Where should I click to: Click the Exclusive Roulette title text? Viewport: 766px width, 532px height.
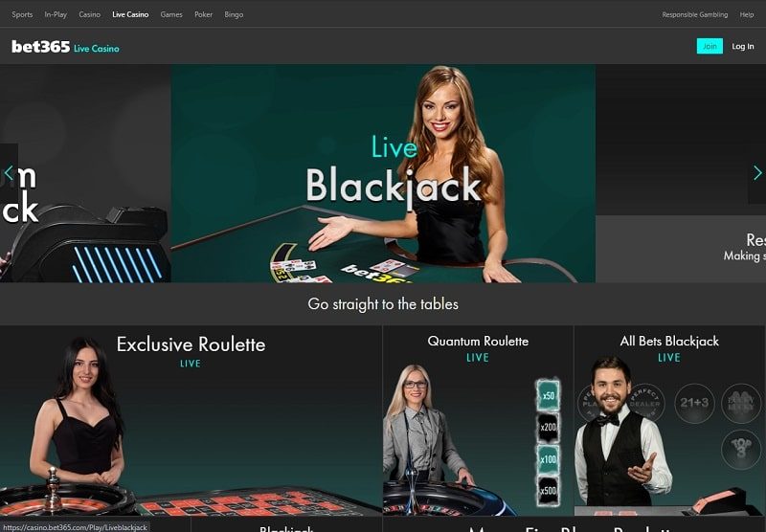tap(191, 344)
